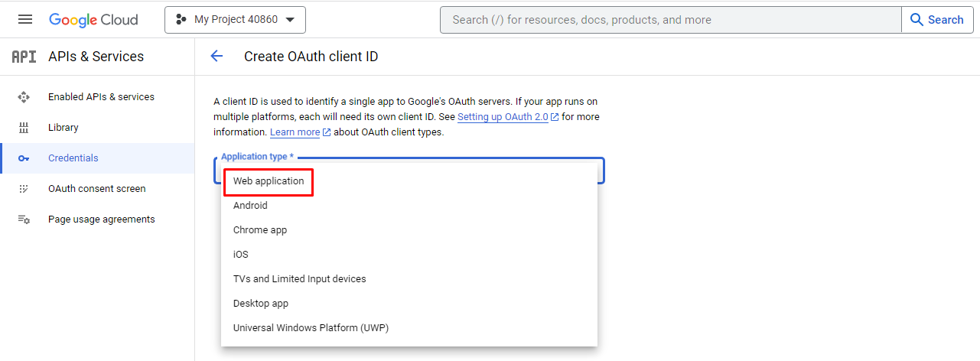Screen dimensions: 980x361
Task: Select iOS application type
Action: [409, 255]
